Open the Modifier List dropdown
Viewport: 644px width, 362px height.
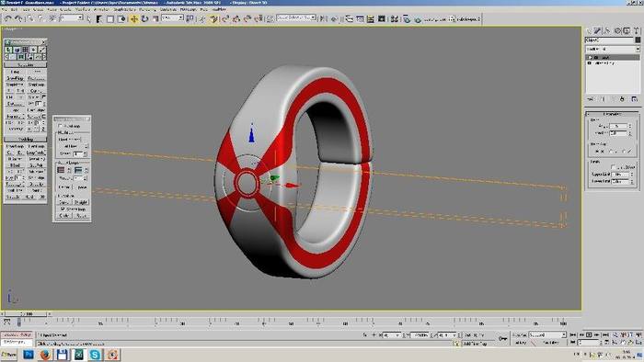(613, 50)
